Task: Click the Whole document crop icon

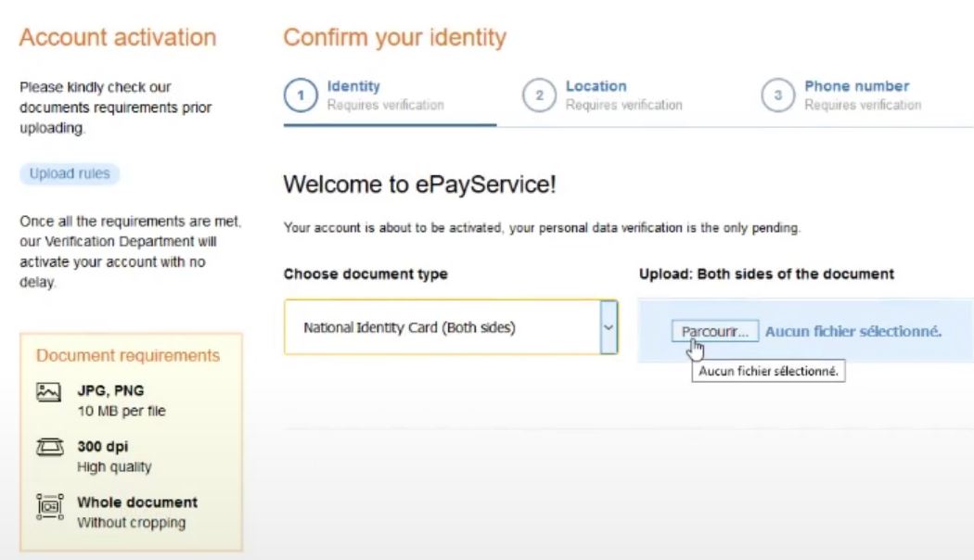Action: point(50,506)
